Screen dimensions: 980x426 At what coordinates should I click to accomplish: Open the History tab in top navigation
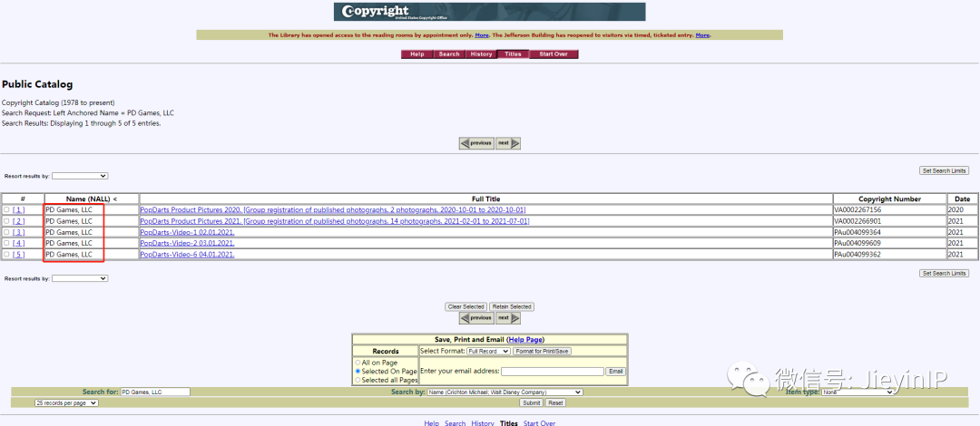click(x=481, y=54)
